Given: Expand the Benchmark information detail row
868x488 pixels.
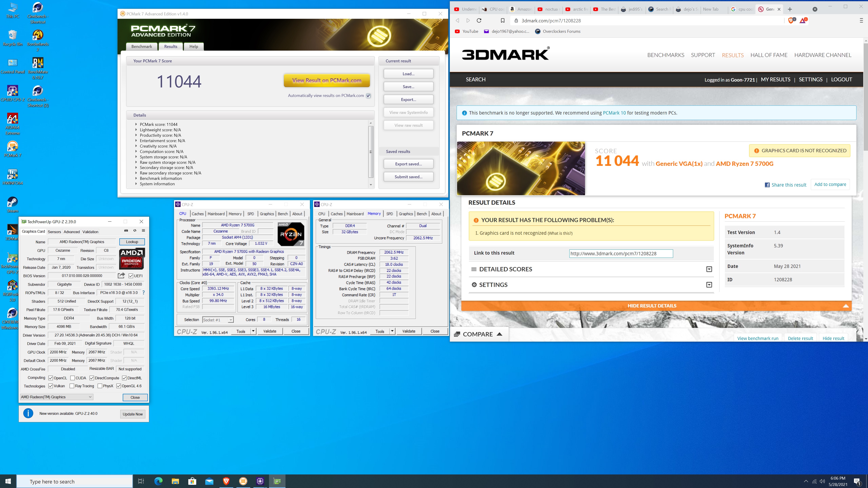Looking at the screenshot, I should tap(136, 178).
